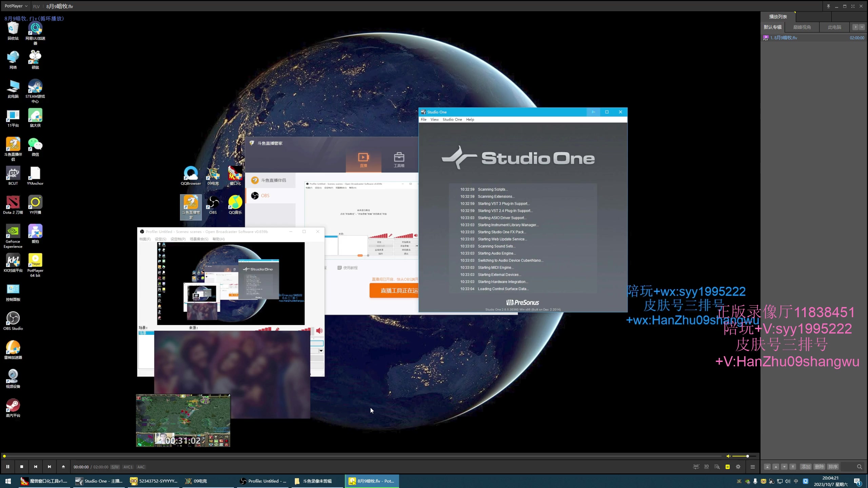Open the control panel gear icon
Image resolution: width=868 pixels, height=488 pixels.
click(x=738, y=467)
